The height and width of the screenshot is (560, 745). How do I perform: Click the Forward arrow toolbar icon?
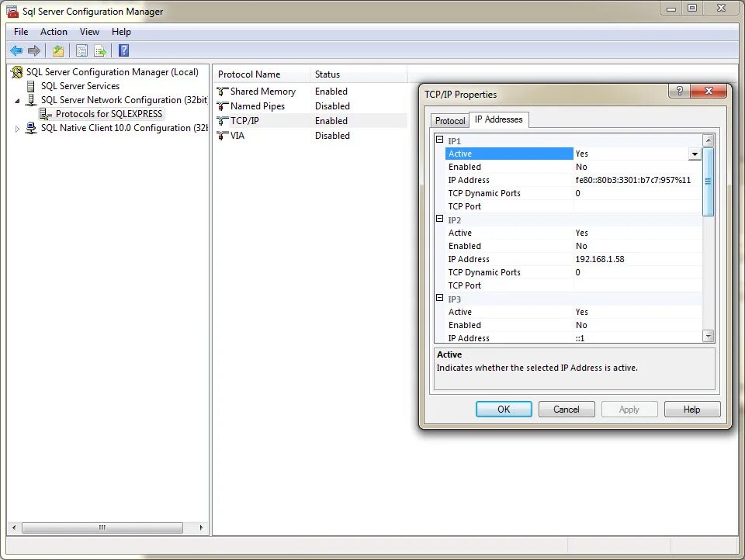tap(34, 50)
